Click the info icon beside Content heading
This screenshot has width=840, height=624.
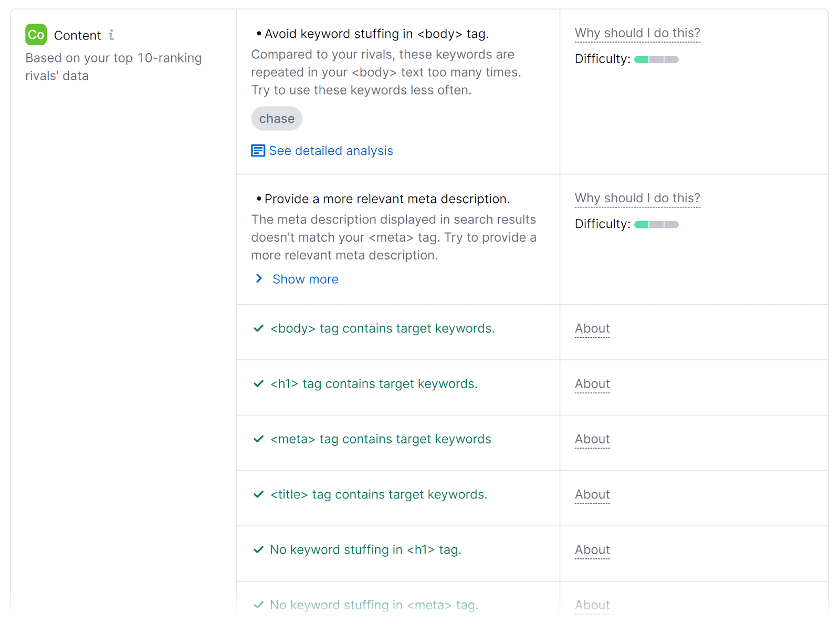coord(111,35)
